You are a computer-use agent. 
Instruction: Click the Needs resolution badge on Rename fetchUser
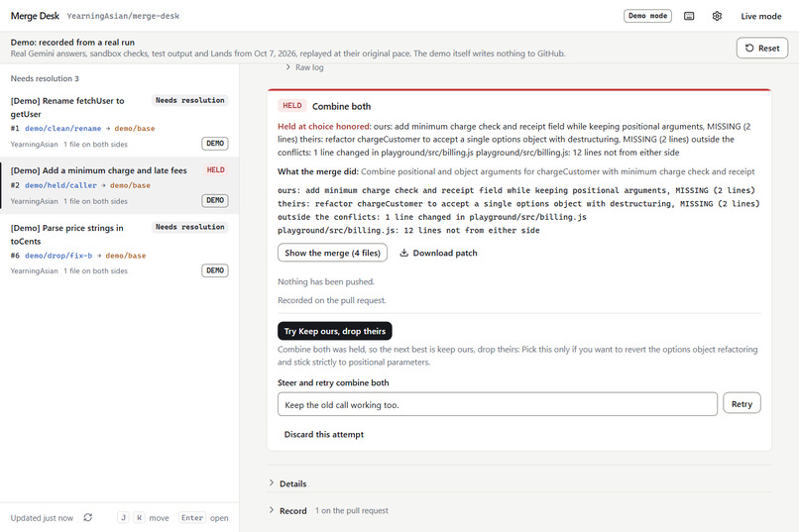[189, 100]
